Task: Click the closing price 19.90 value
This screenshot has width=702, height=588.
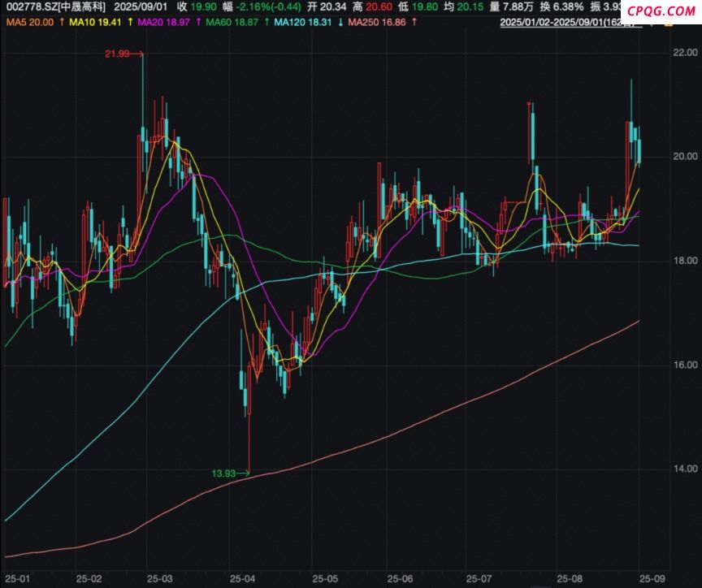Action: 203,7
